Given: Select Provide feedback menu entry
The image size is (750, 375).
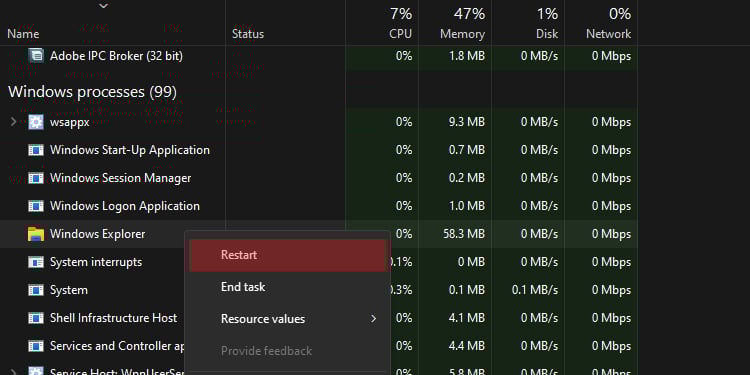Looking at the screenshot, I should pyautogui.click(x=288, y=351).
